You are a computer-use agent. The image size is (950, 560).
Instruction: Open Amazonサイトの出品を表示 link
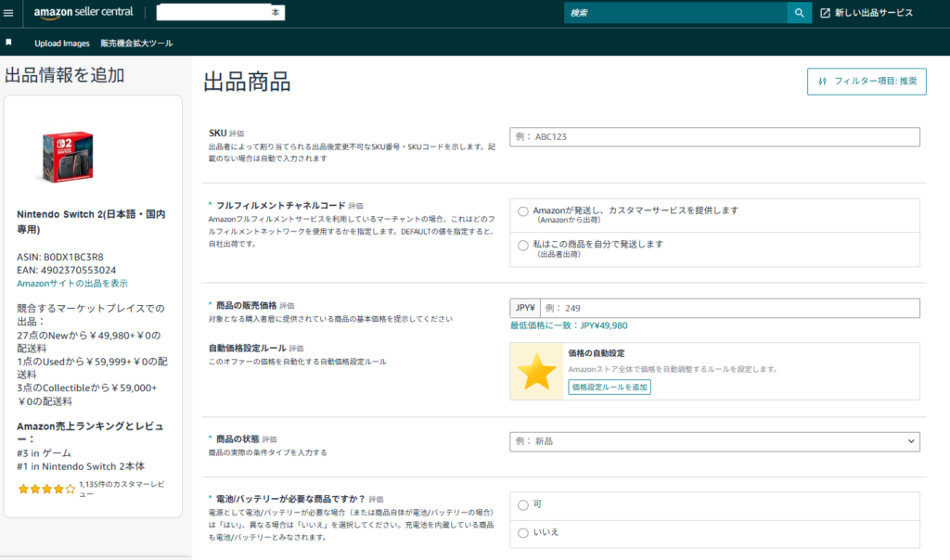coord(72,284)
